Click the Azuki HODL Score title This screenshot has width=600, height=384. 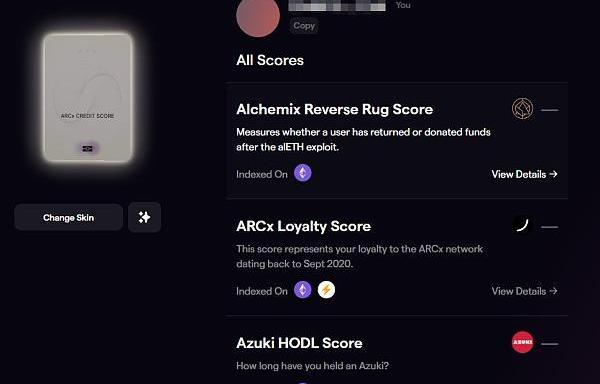click(x=299, y=343)
